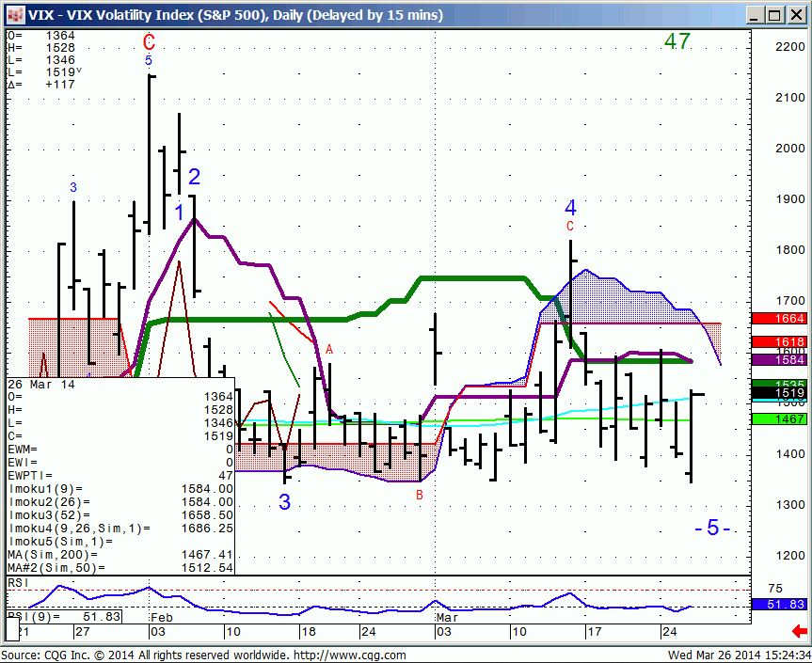Click the 'MA(Sim,200)= 1467.41' row
This screenshot has height=663, width=812.
120,555
